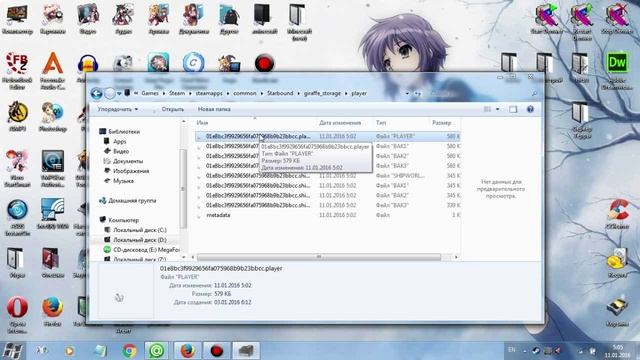This screenshot has height=360, width=640.
Task: Open the Упорядочить menu
Action: (118, 109)
